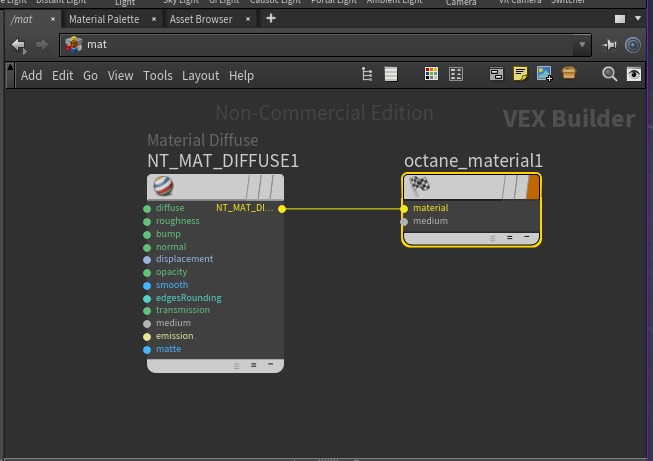Screen dimensions: 653x461
Task: Click the NT_MAT_DIFFUSE1 node sphere icon
Action: pyautogui.click(x=163, y=186)
